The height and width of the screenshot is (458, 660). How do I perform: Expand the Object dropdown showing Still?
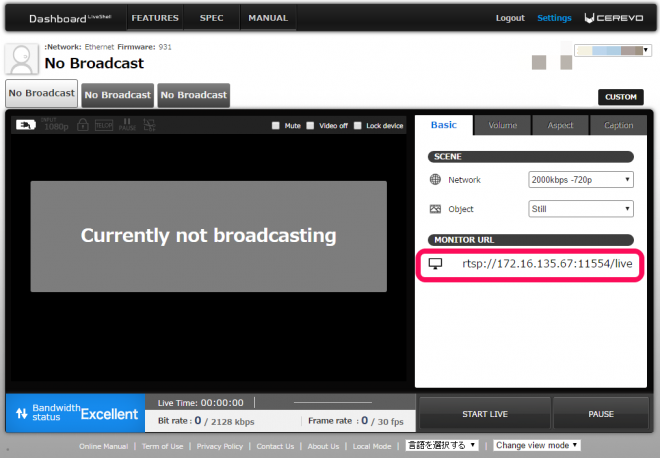[x=580, y=209]
